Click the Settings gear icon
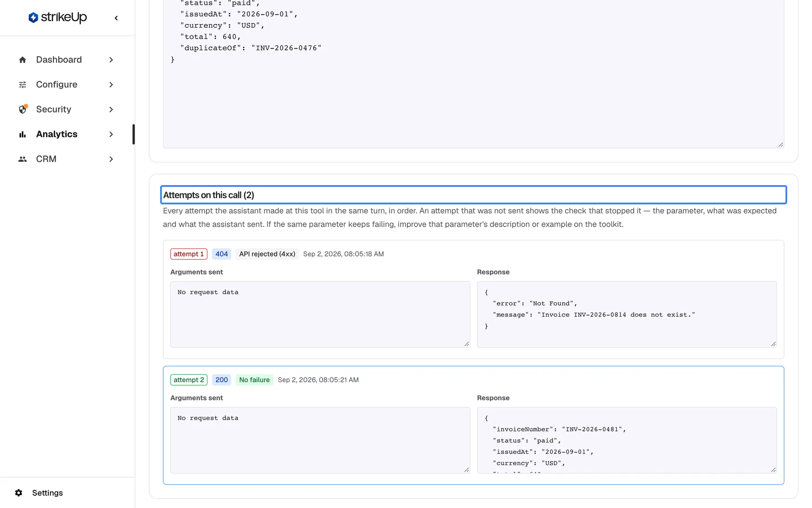This screenshot has height=508, width=812. coord(18,493)
